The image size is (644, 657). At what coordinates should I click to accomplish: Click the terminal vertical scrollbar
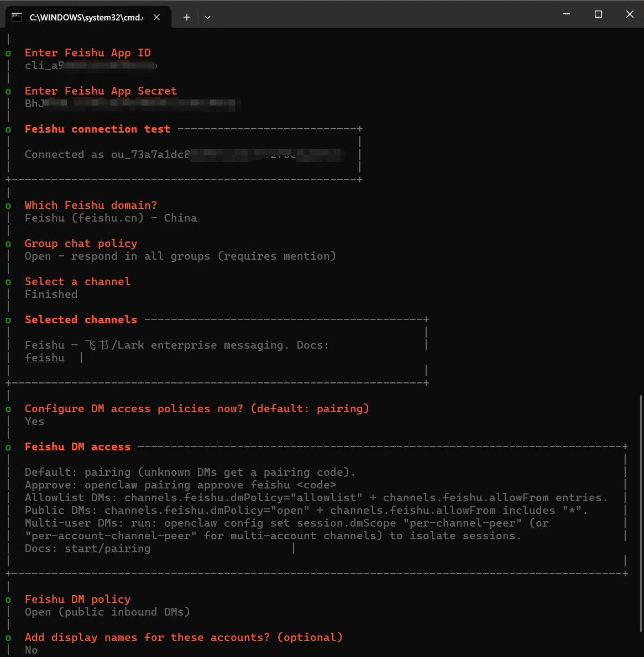641,513
